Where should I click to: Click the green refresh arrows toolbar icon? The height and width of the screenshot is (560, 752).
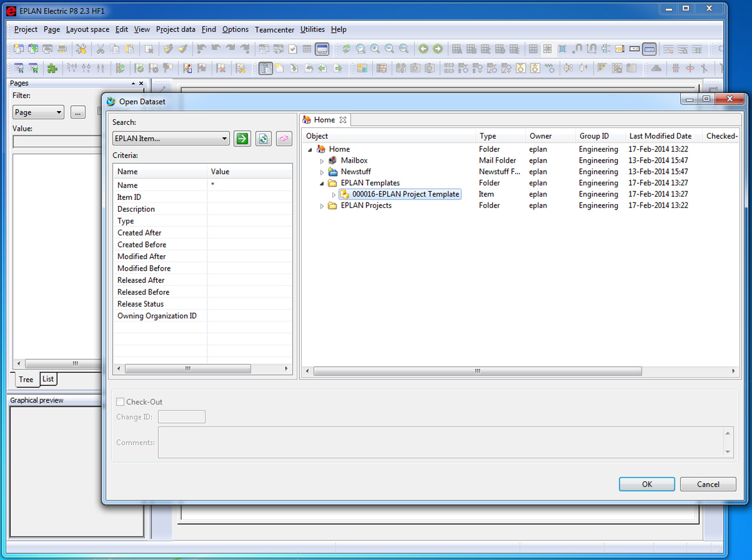[x=346, y=49]
